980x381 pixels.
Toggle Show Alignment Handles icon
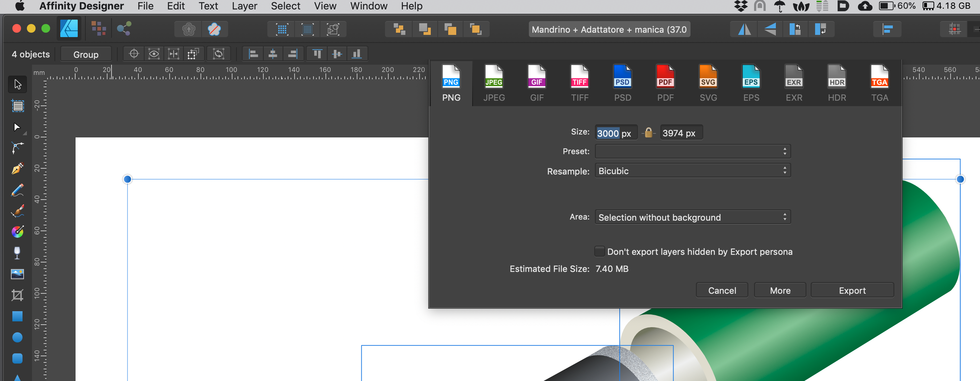pyautogui.click(x=174, y=54)
